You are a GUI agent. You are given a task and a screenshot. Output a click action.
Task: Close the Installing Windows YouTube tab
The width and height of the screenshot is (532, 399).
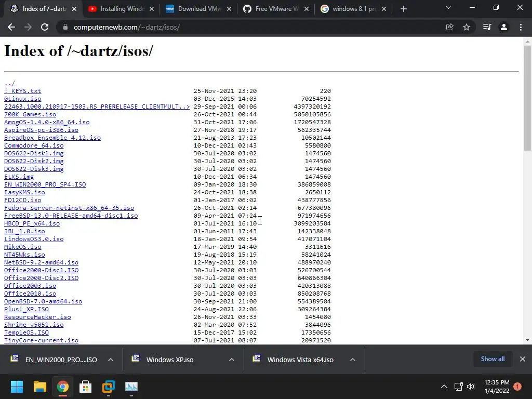point(152,9)
